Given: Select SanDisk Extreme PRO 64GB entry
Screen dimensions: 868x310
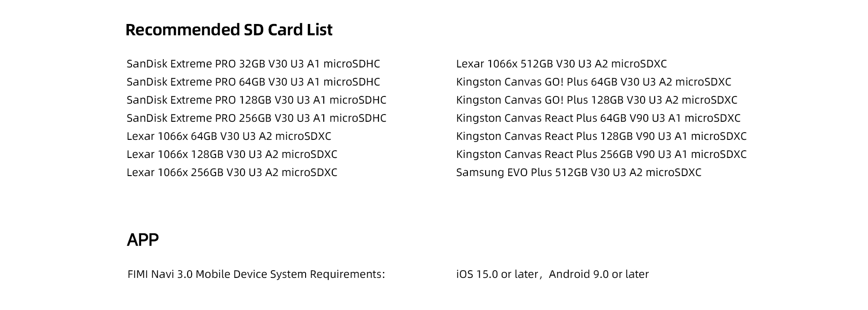Looking at the screenshot, I should pyautogui.click(x=253, y=82).
